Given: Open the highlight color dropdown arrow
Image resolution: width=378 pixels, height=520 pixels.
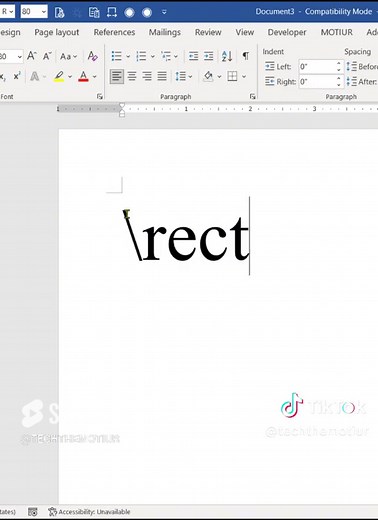Looking at the screenshot, I should [x=70, y=77].
